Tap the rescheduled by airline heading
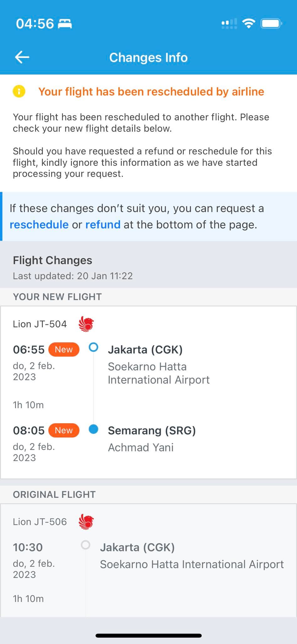 [x=151, y=92]
